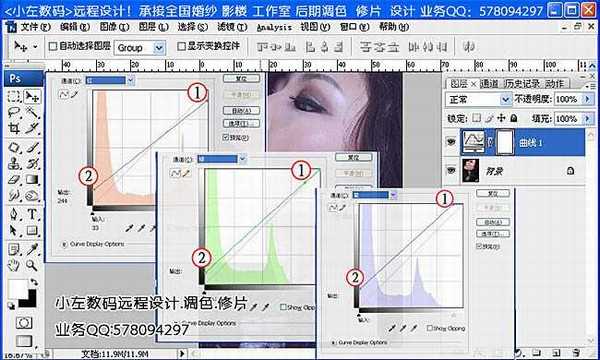Select the Eyedropper tool in the toolbox
The height and width of the screenshot is (360, 600).
pos(32,249)
